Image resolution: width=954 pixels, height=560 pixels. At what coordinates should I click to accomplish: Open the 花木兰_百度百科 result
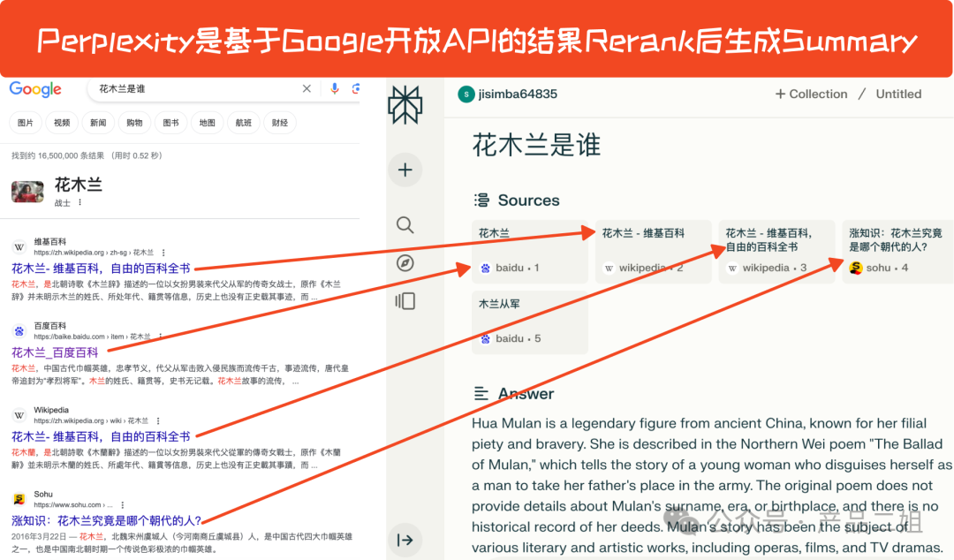(55, 352)
